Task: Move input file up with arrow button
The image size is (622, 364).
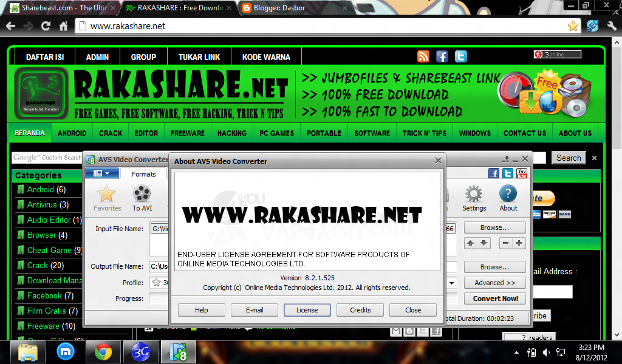Action: [470, 243]
